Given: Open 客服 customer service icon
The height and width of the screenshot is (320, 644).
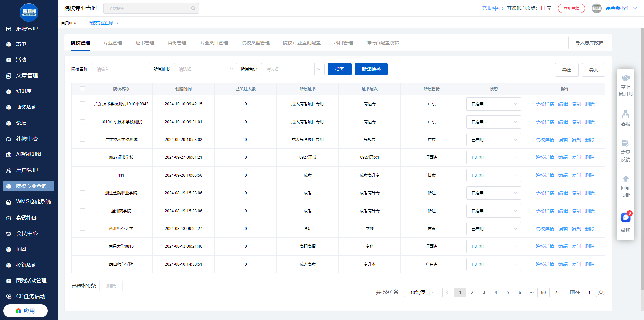Looking at the screenshot, I should click(625, 114).
